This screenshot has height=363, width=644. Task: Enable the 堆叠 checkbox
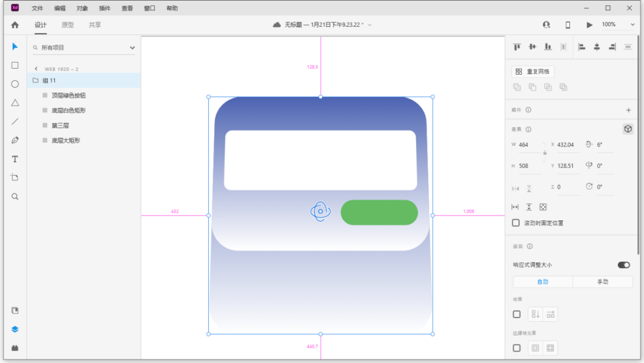click(x=516, y=314)
